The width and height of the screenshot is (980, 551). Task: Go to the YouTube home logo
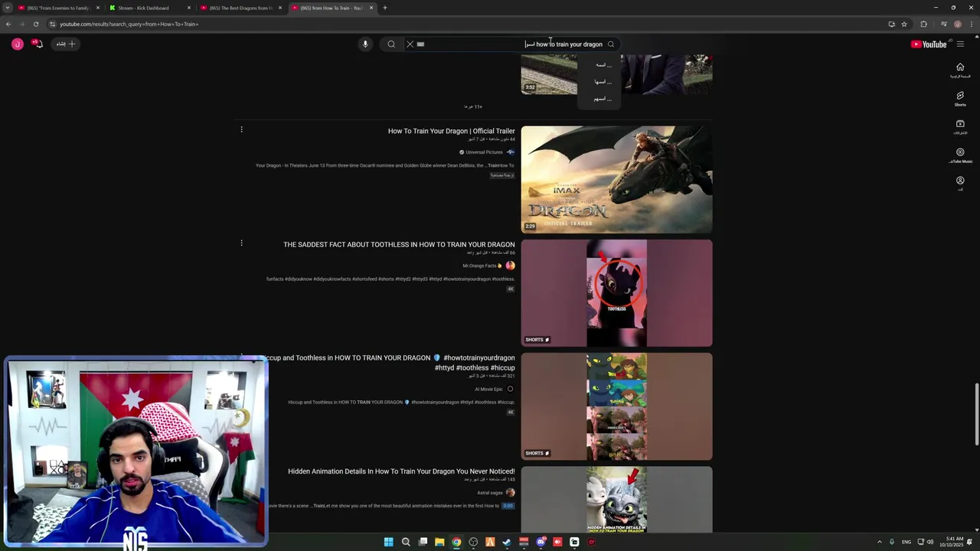click(929, 44)
